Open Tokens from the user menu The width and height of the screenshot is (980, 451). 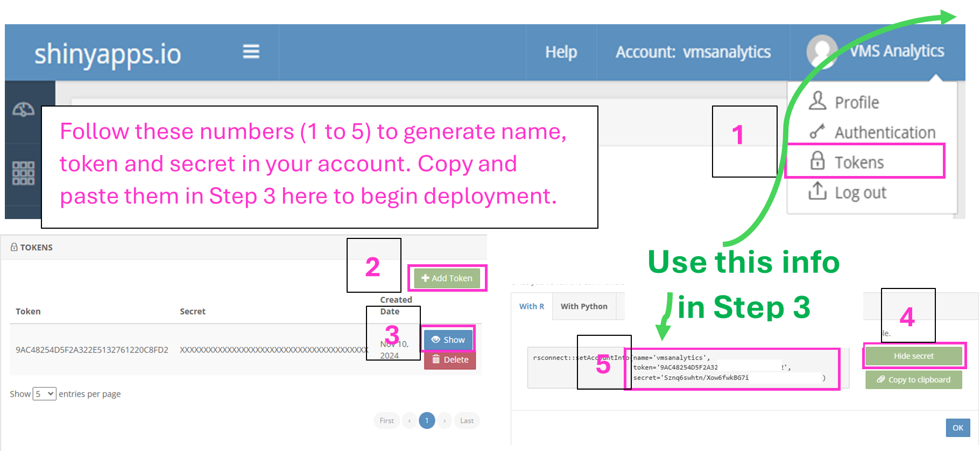tap(858, 162)
